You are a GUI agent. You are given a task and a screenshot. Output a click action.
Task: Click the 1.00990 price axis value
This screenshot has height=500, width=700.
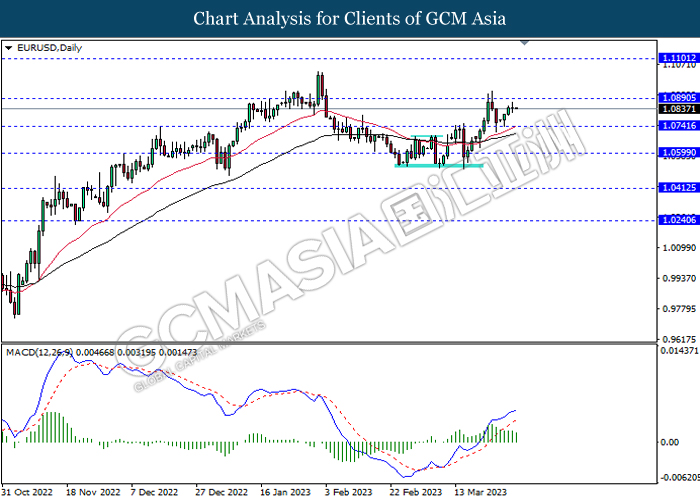[x=679, y=247]
